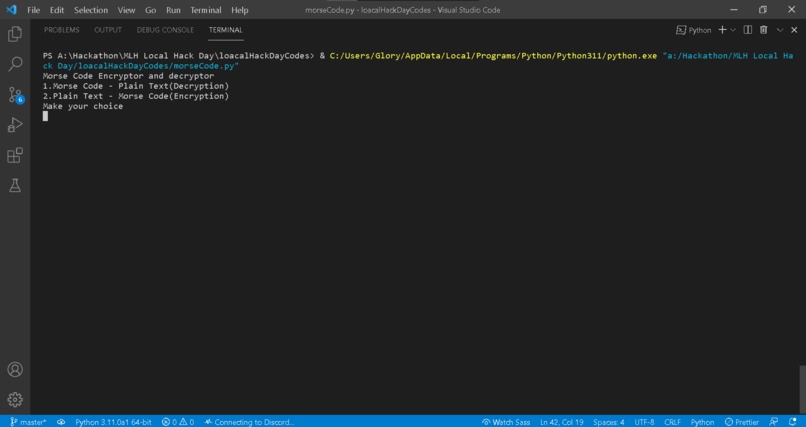The image size is (806, 427).
Task: Open the Manage gear settings icon
Action: (15, 399)
